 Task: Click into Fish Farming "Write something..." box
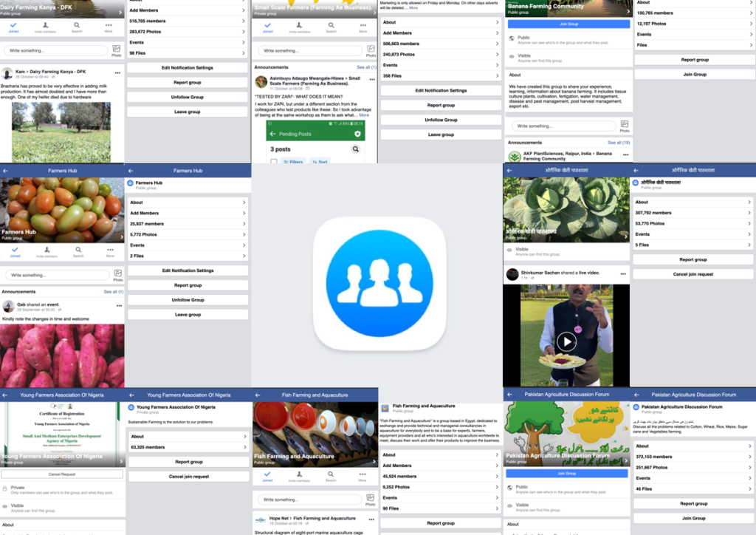[309, 500]
